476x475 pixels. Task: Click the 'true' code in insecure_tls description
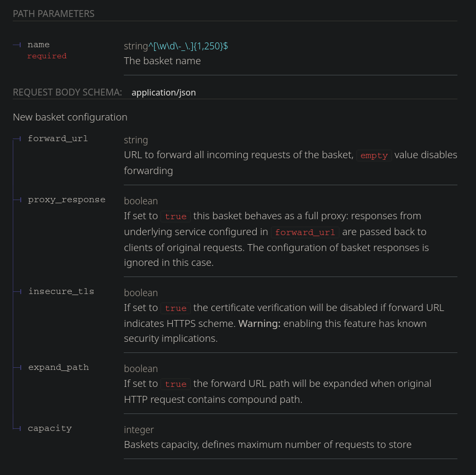tap(176, 308)
